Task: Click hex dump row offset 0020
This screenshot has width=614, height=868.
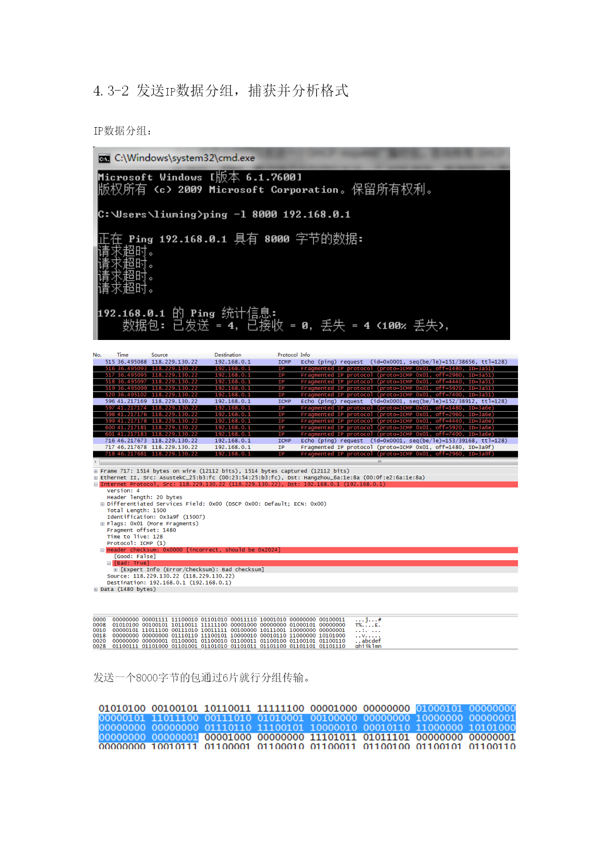Action: (x=237, y=641)
